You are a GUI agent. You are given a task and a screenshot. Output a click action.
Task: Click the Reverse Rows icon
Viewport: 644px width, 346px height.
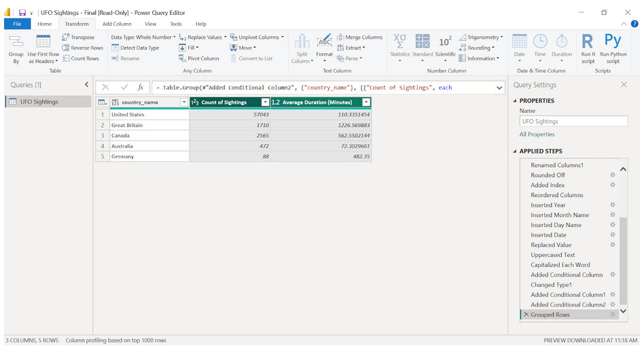[x=65, y=48]
